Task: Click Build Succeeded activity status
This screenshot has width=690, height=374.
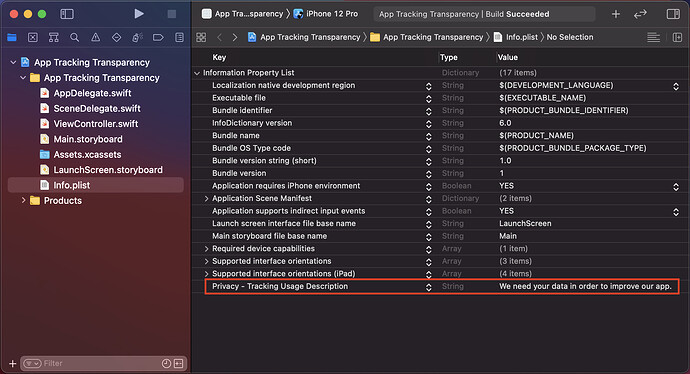Action: click(484, 14)
